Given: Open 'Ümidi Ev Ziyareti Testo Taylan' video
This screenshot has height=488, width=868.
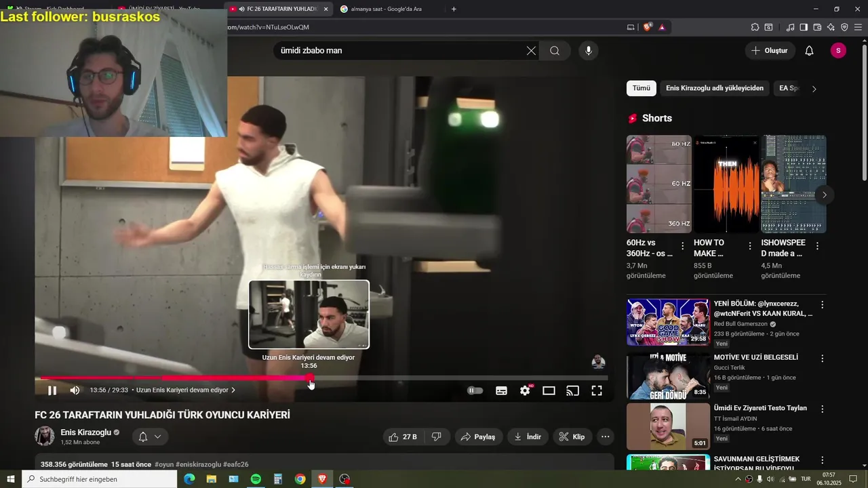Looking at the screenshot, I should pos(760,408).
